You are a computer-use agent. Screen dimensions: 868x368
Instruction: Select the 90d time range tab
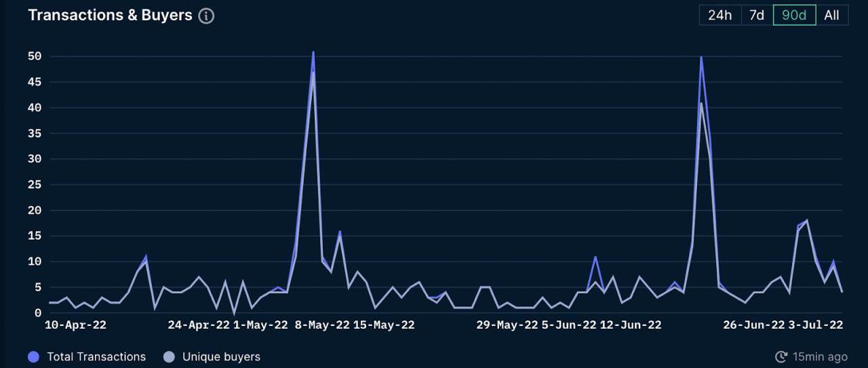tap(794, 15)
